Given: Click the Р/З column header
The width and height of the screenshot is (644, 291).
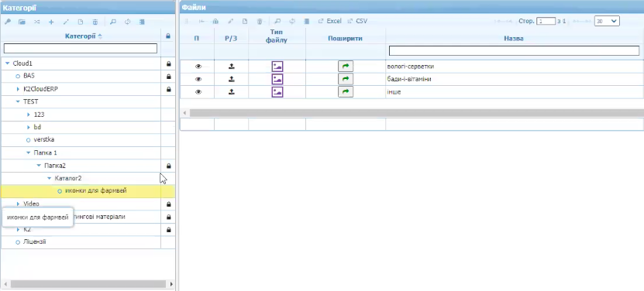Looking at the screenshot, I should [231, 38].
